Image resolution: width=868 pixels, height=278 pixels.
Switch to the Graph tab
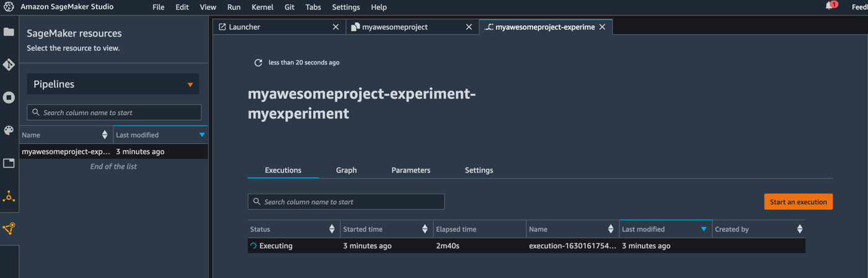click(x=346, y=170)
